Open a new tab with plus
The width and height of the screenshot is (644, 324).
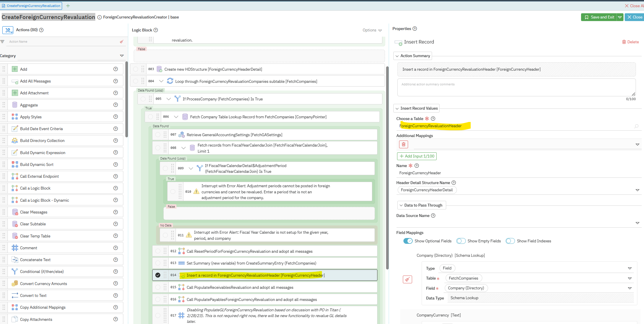(x=68, y=6)
